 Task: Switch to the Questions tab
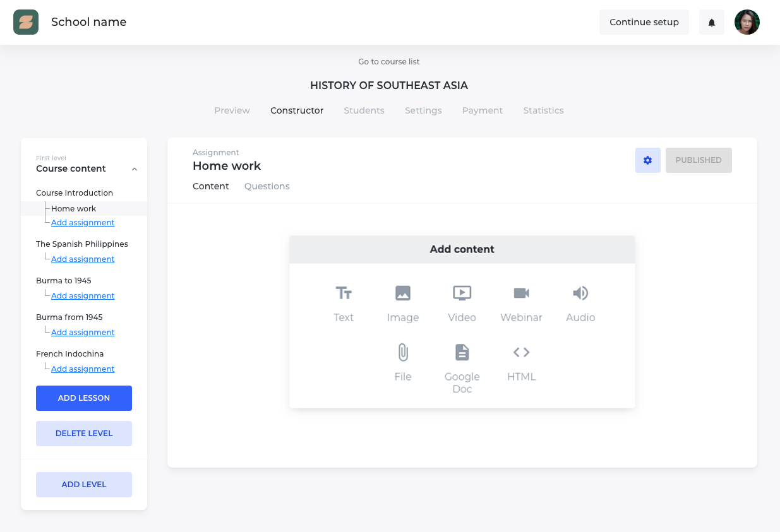[267, 186]
